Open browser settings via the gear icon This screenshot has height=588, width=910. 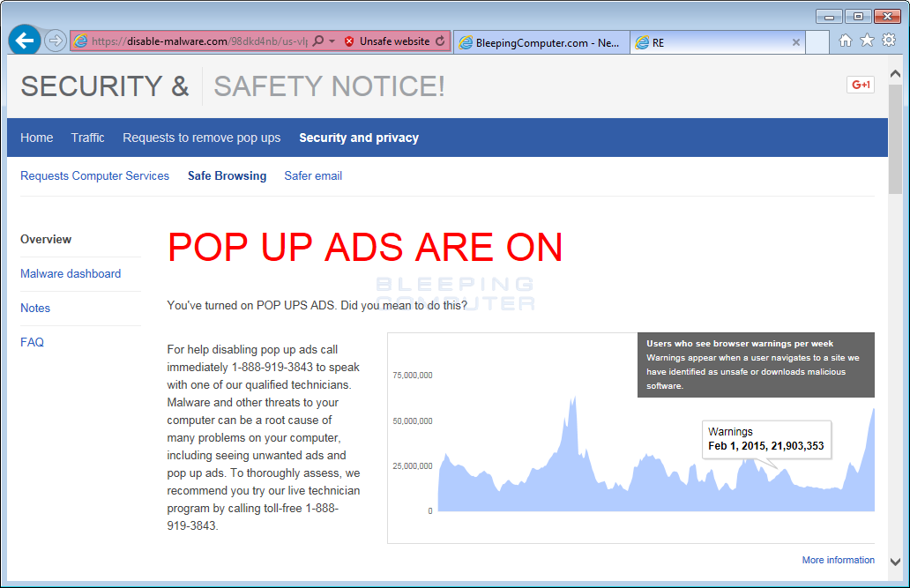(x=889, y=41)
